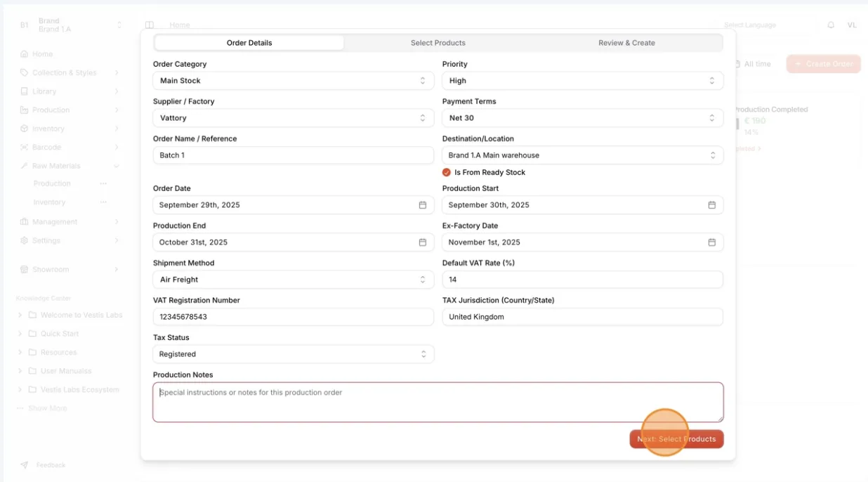
Task: Click the Barcode scan icon
Action: 25,147
